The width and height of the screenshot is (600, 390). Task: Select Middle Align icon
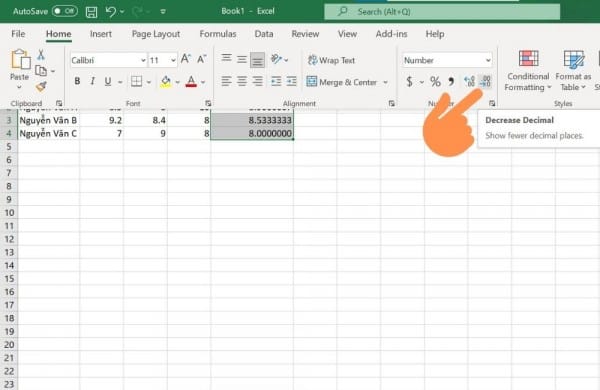[242, 59]
